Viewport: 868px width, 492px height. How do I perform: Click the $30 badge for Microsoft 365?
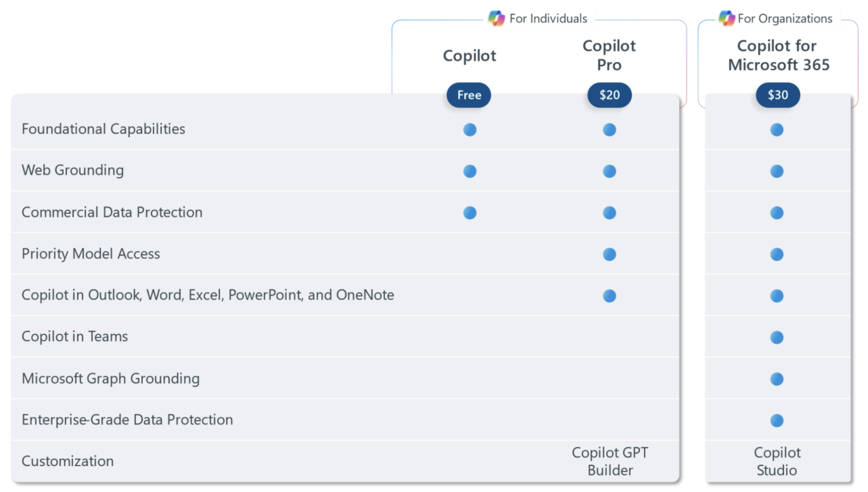pyautogui.click(x=778, y=95)
